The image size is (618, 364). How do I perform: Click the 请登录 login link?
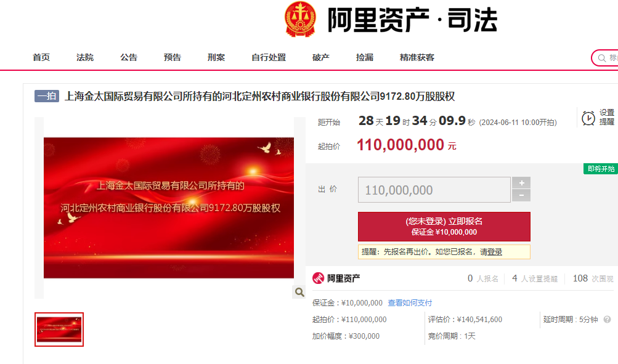(x=491, y=252)
